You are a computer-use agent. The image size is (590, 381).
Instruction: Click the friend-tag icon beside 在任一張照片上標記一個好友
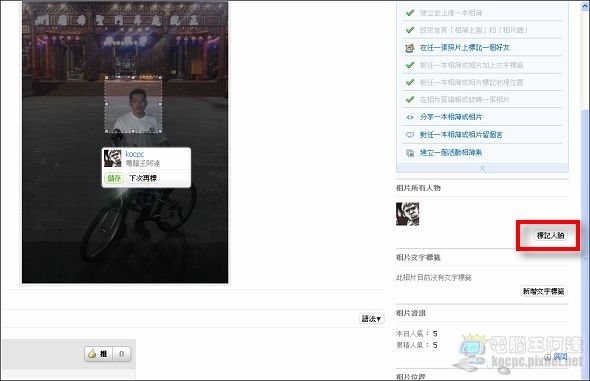point(409,48)
